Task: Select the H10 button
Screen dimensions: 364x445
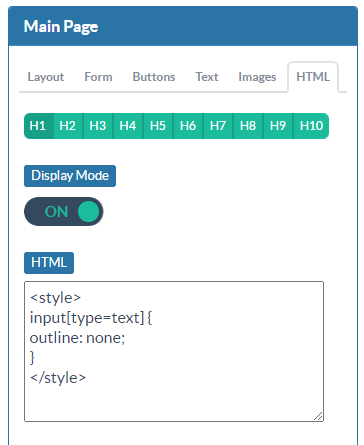Action: point(311,126)
